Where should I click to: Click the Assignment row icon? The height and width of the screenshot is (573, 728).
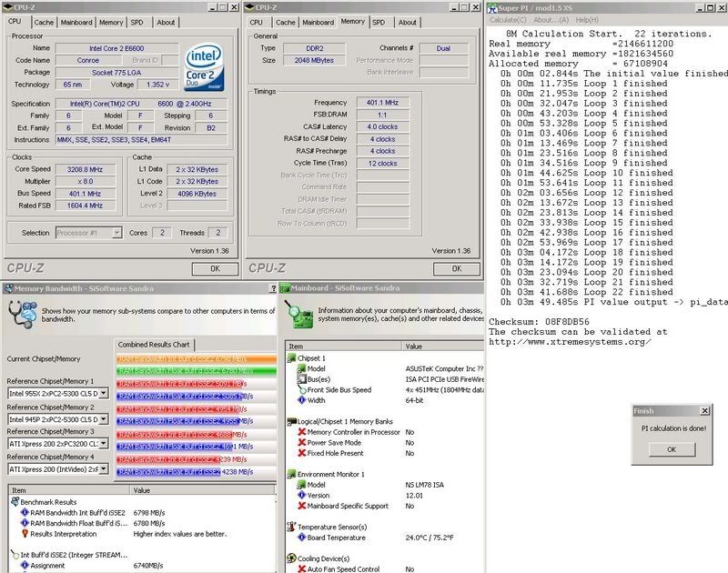pyautogui.click(x=25, y=566)
